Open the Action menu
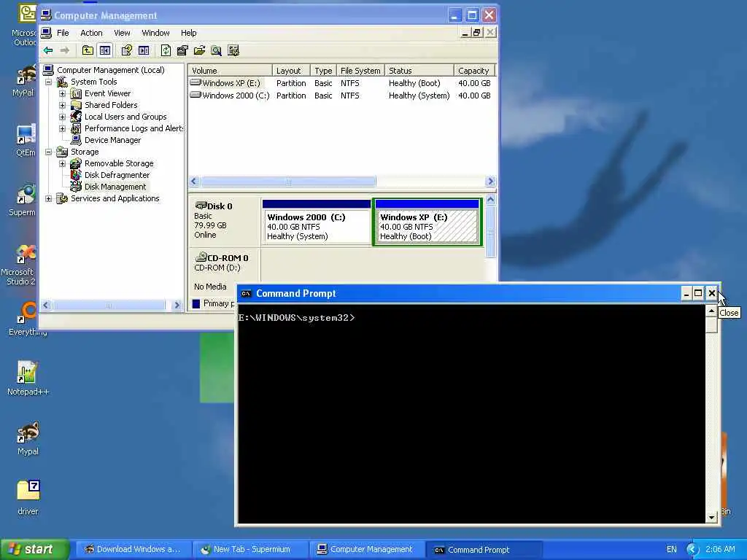This screenshot has height=560, width=747. tap(91, 33)
